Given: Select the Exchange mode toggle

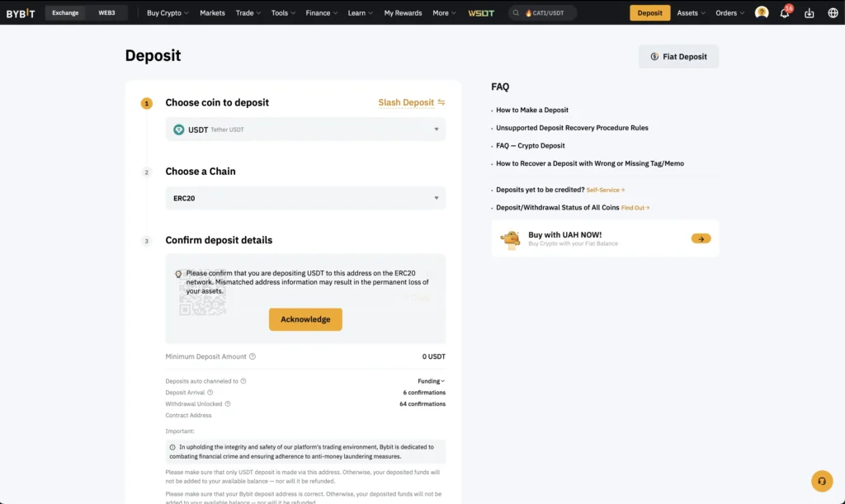Looking at the screenshot, I should pos(65,13).
